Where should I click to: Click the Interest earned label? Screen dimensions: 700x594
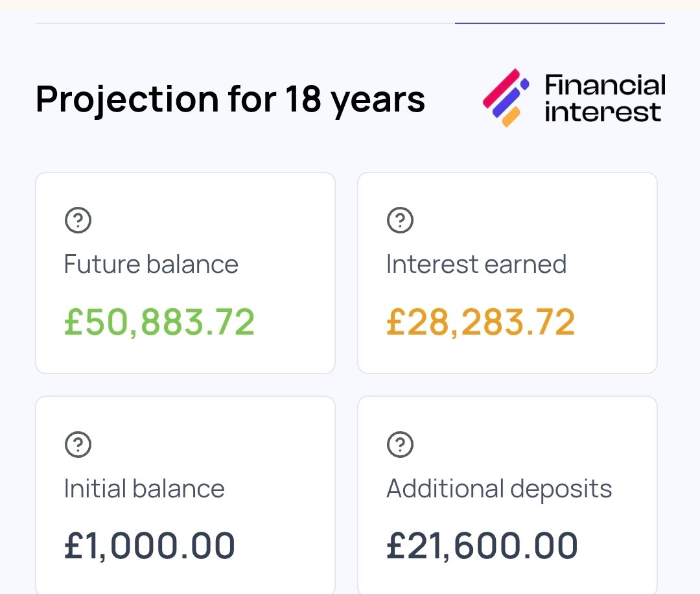476,264
